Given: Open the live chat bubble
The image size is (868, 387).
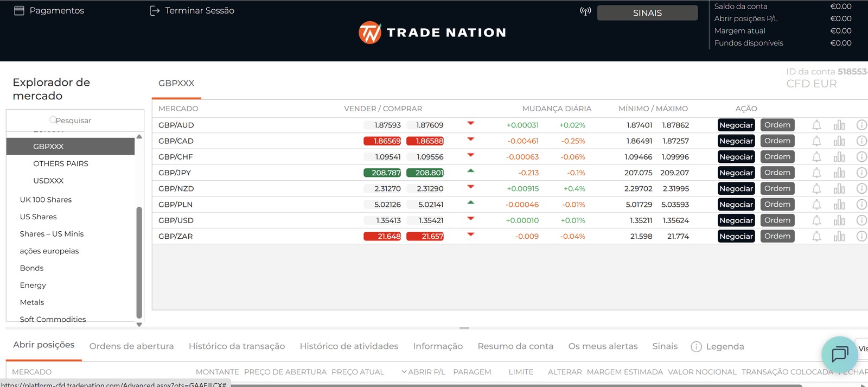Looking at the screenshot, I should (840, 354).
